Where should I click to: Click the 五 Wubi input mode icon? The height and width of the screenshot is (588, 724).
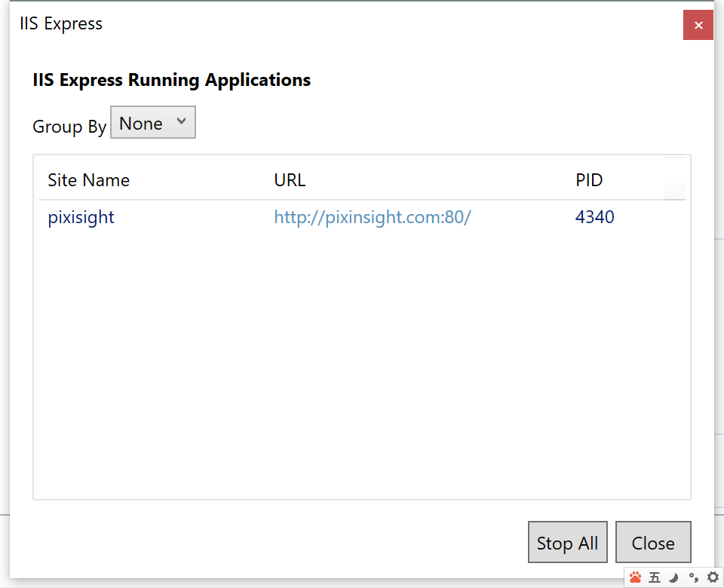(x=655, y=577)
